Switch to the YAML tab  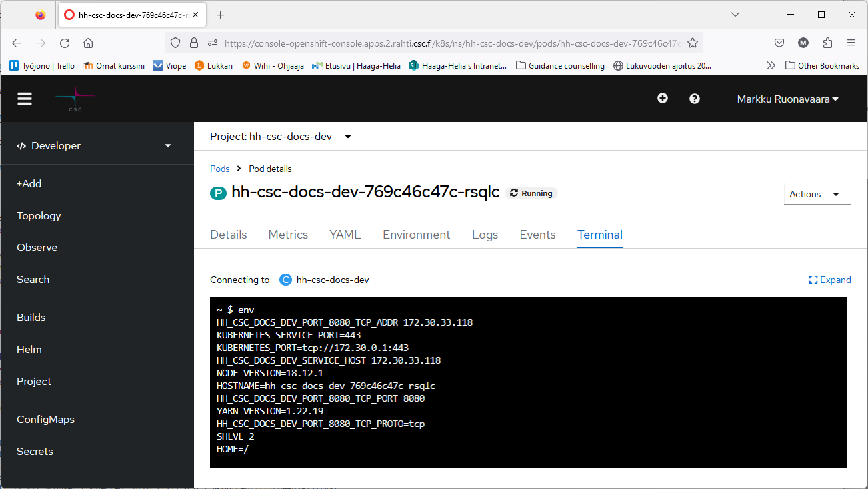(345, 235)
